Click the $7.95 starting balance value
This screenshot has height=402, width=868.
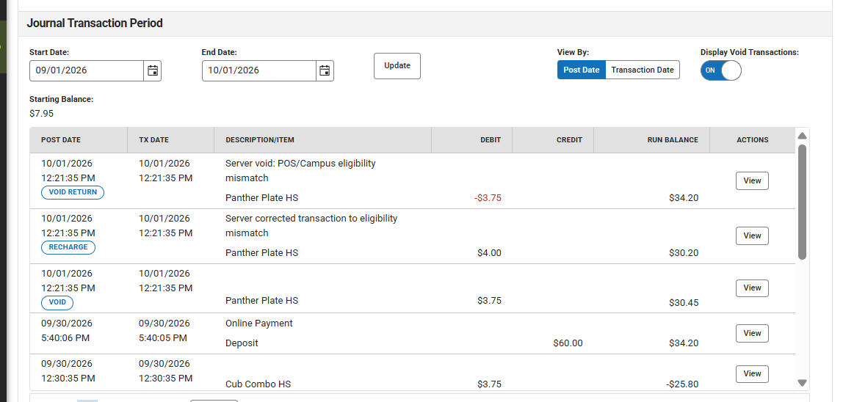tap(42, 114)
